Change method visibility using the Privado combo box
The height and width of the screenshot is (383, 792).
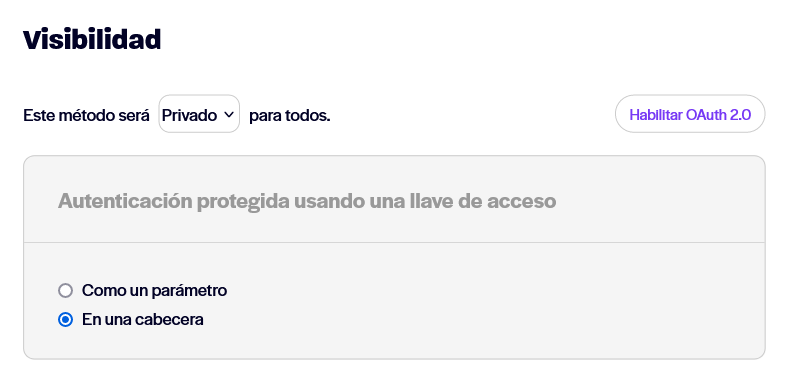point(199,114)
